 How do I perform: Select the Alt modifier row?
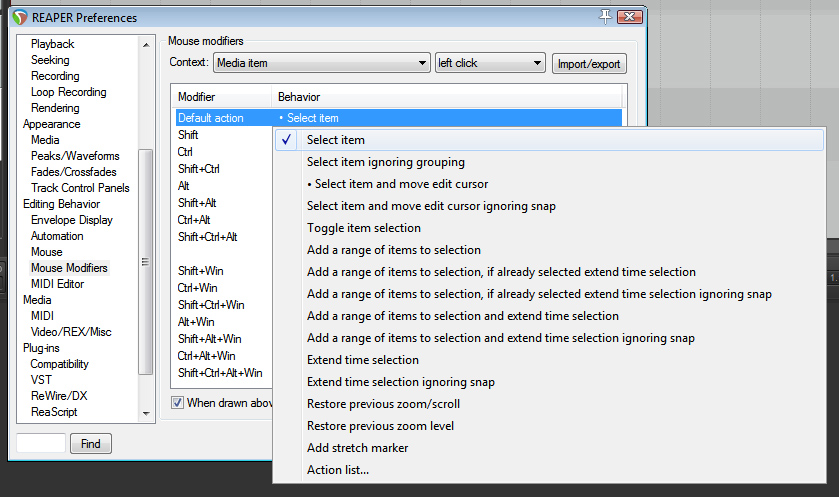tap(184, 186)
